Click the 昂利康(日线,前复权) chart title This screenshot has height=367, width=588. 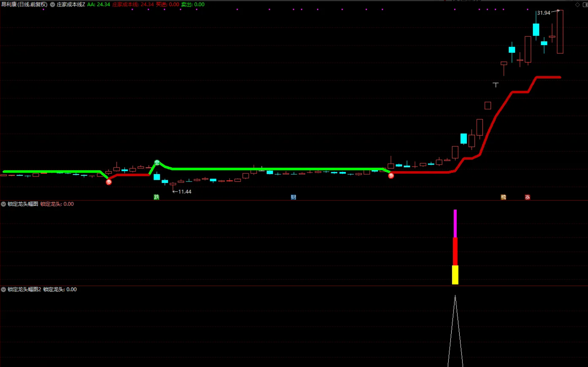point(24,5)
